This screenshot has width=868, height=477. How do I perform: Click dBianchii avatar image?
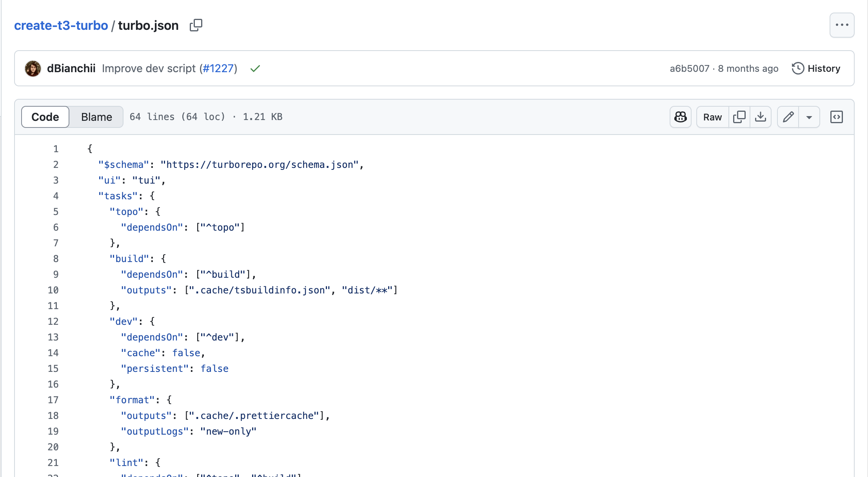click(x=33, y=69)
